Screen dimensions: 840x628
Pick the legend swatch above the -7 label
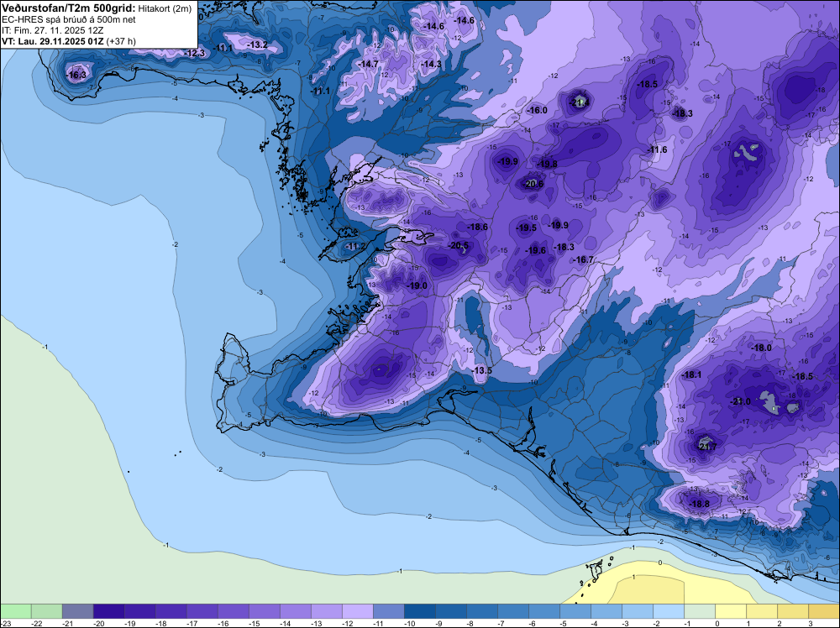tap(512, 611)
